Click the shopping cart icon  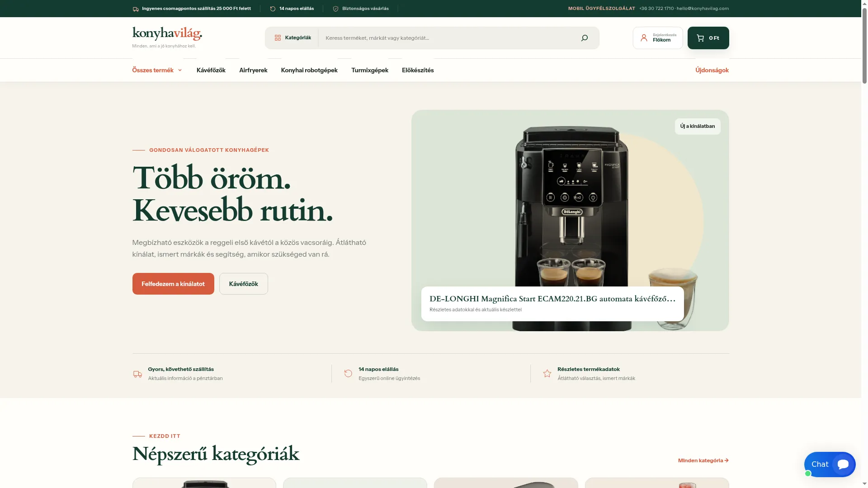(700, 38)
